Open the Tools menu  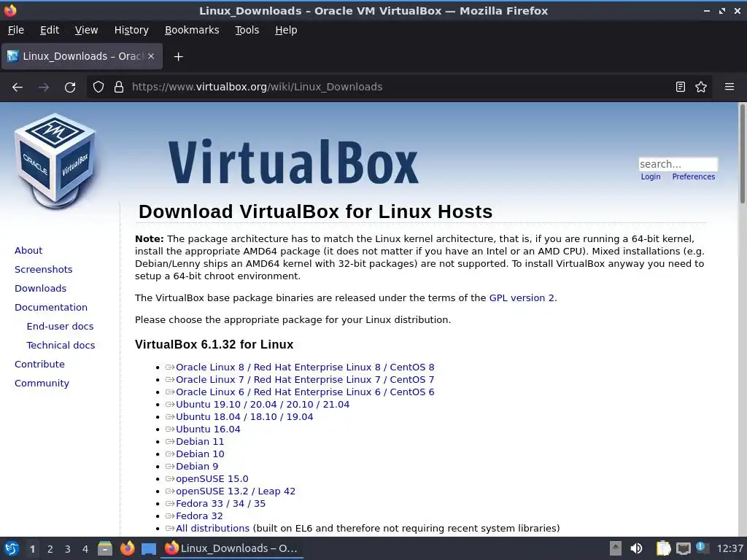247,30
